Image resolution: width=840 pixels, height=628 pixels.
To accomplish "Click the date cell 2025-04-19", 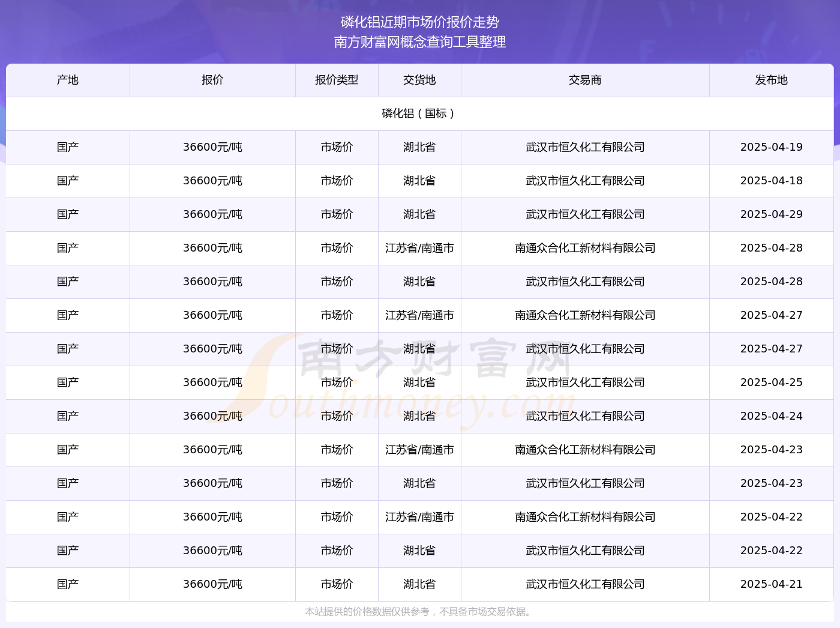I will (x=772, y=147).
